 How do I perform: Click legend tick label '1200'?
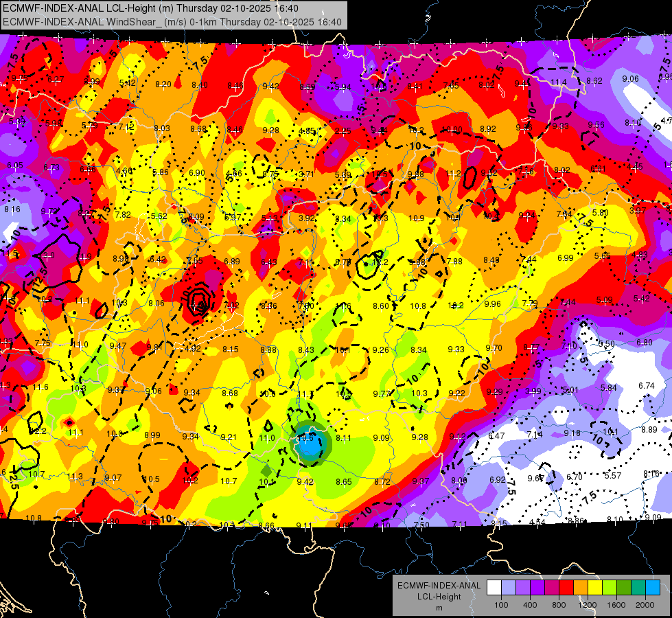click(x=587, y=605)
